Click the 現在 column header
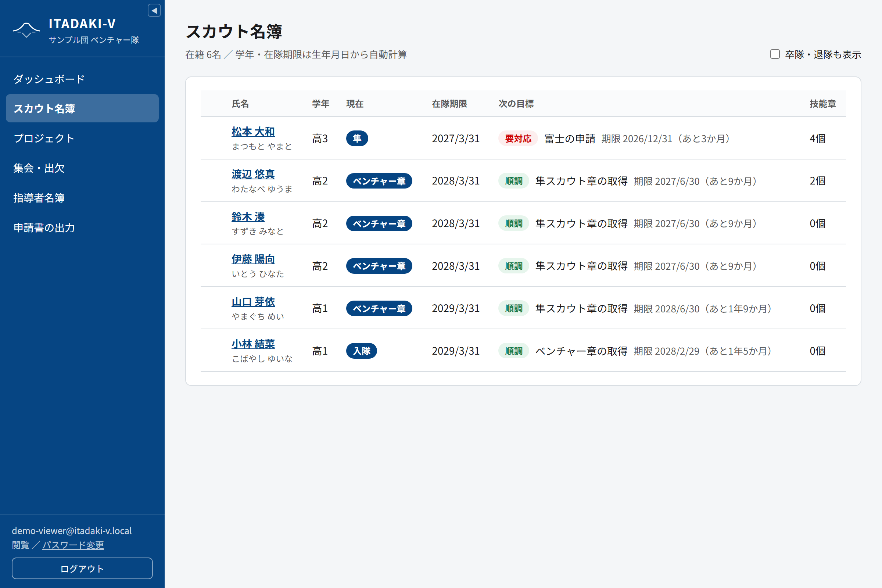This screenshot has width=882, height=588. point(355,104)
